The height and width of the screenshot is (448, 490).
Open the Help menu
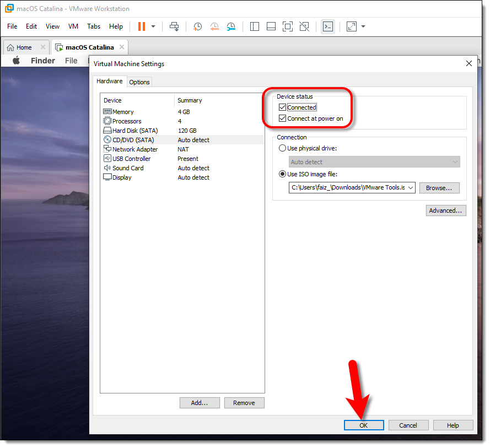coord(116,26)
